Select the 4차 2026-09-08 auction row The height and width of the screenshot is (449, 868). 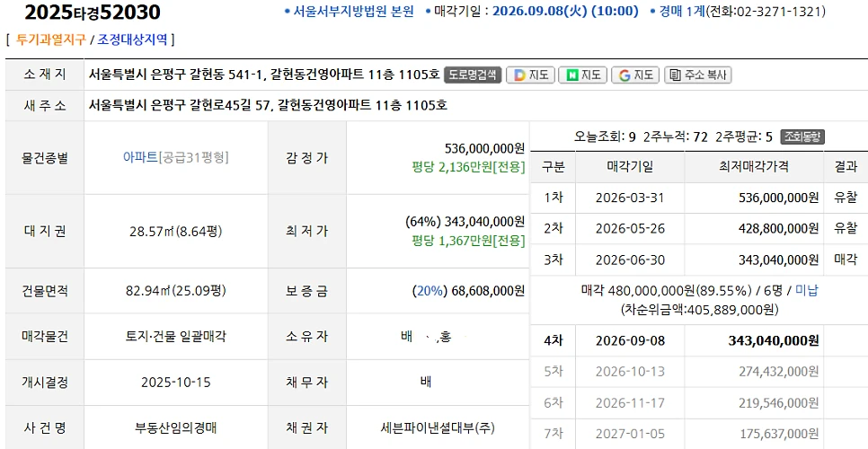click(x=699, y=340)
